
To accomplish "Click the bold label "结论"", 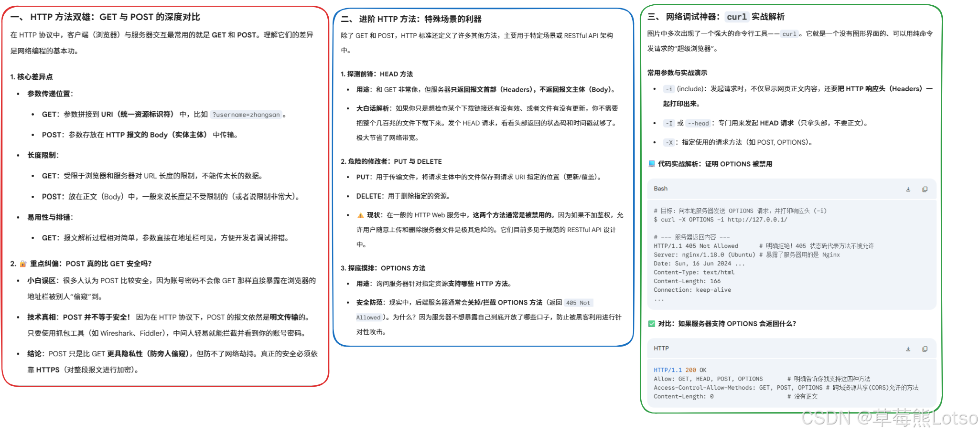I will coord(35,354).
